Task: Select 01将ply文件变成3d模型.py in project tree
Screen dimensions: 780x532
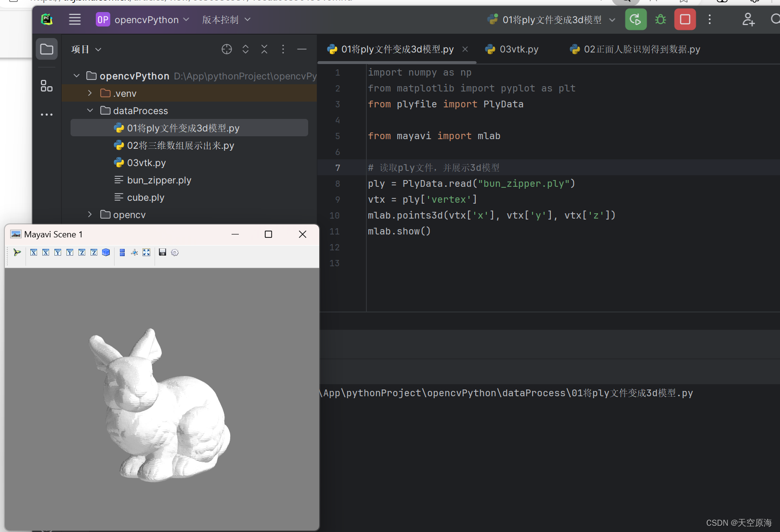Action: coord(189,128)
